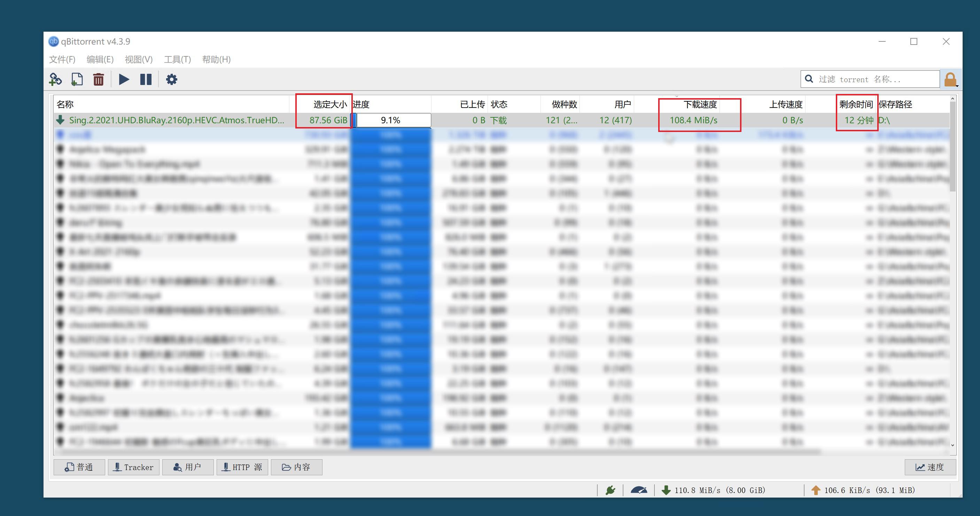
Task: Click the scroll down arrow of torrent list
Action: click(x=952, y=445)
